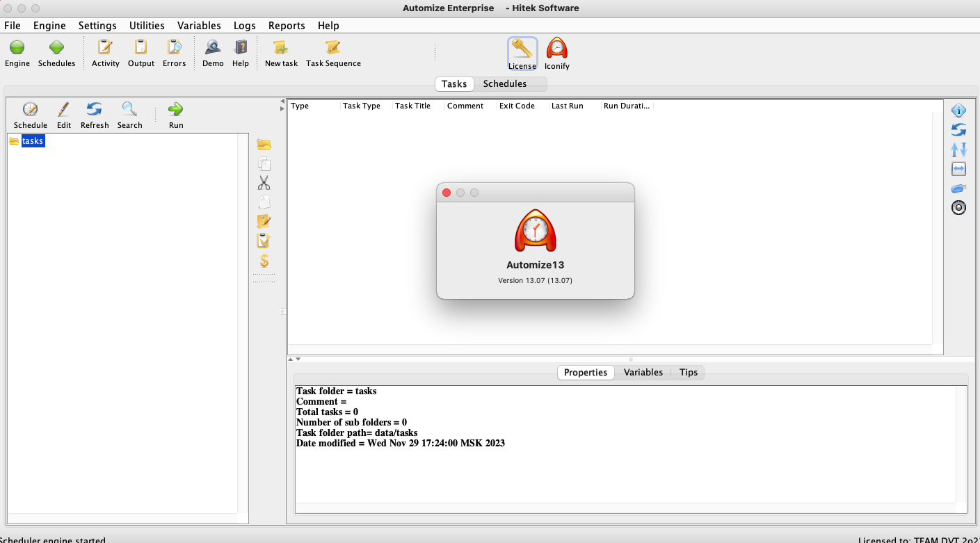Select the tasks folder in tree

[33, 141]
